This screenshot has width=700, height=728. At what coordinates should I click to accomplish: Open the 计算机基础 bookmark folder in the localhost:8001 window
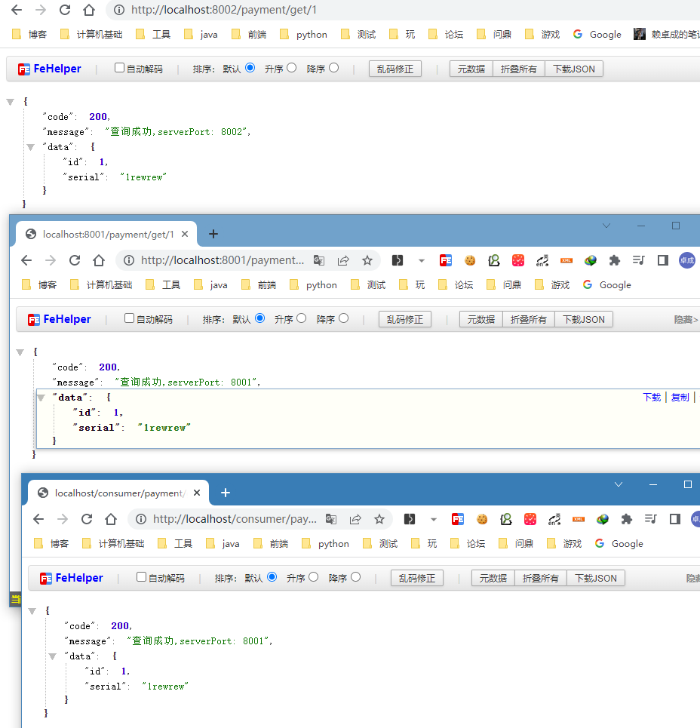click(101, 284)
